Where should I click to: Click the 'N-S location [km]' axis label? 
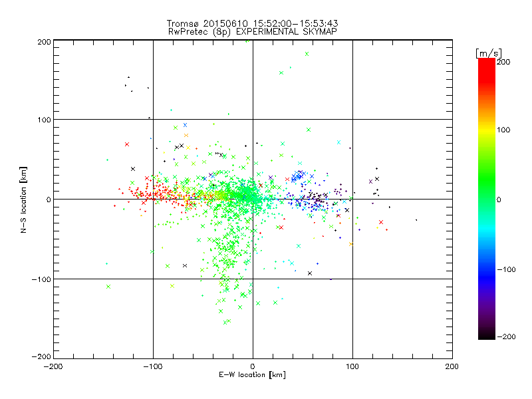click(23, 199)
